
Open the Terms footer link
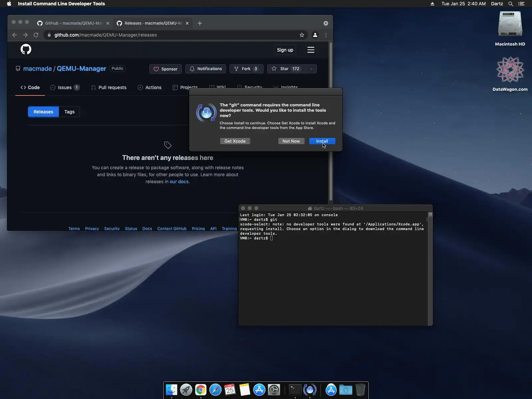point(74,229)
